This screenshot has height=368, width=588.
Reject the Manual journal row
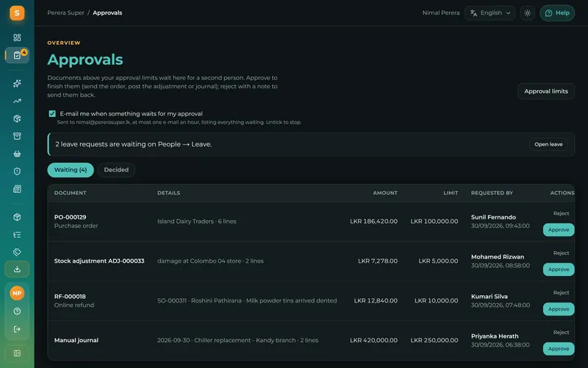[x=561, y=333]
